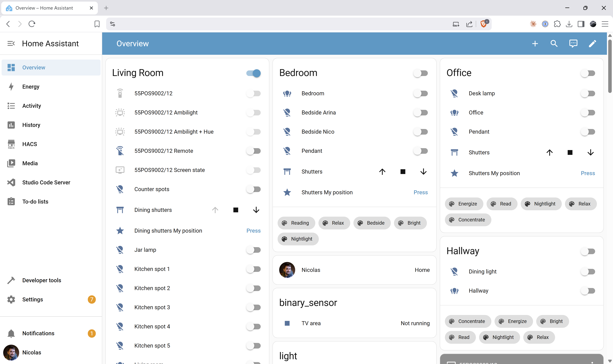
Task: Open a new browser tab
Action: coord(106,8)
